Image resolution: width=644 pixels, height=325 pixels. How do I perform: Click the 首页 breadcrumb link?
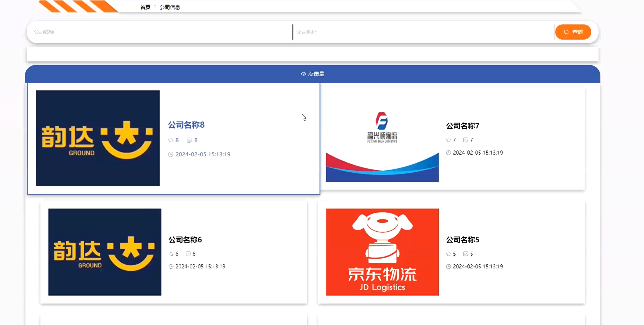pos(145,7)
